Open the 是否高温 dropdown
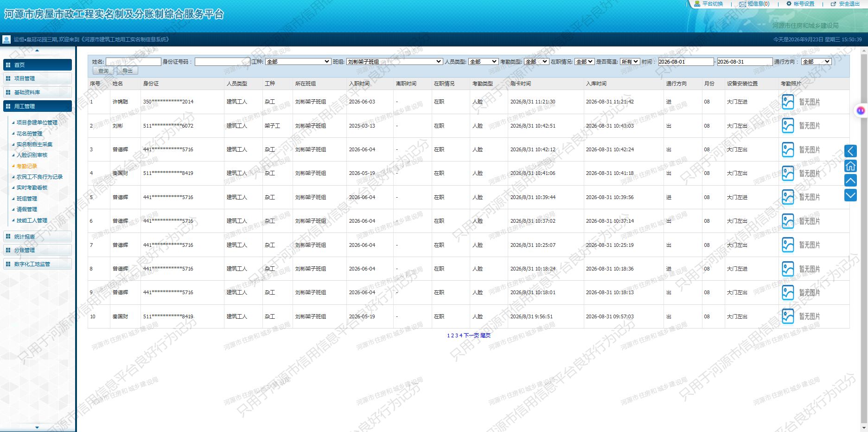868x432 pixels. tap(630, 61)
